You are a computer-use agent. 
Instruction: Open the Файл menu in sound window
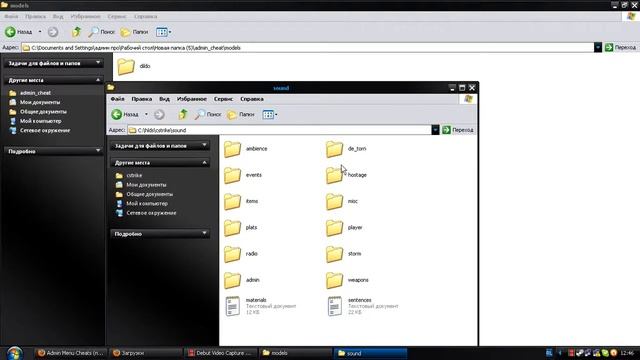click(118, 99)
